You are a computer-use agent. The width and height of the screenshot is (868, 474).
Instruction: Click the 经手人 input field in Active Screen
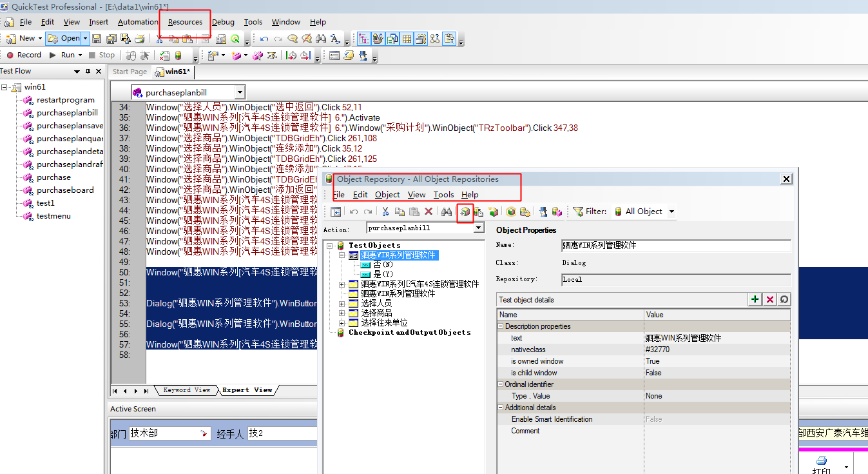pos(284,433)
